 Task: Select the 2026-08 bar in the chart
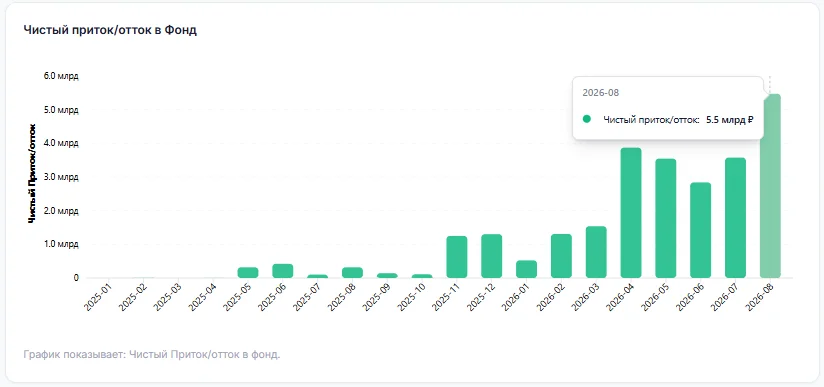[770, 186]
